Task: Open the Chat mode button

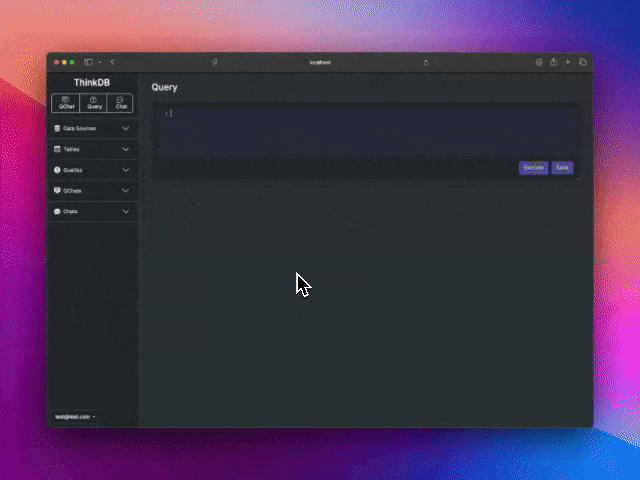Action: click(x=120, y=103)
